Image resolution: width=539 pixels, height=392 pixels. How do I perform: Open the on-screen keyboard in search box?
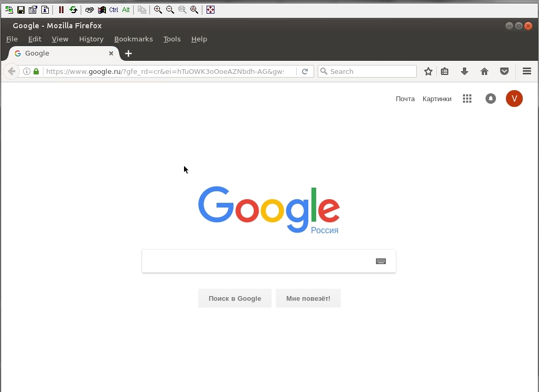coord(381,262)
